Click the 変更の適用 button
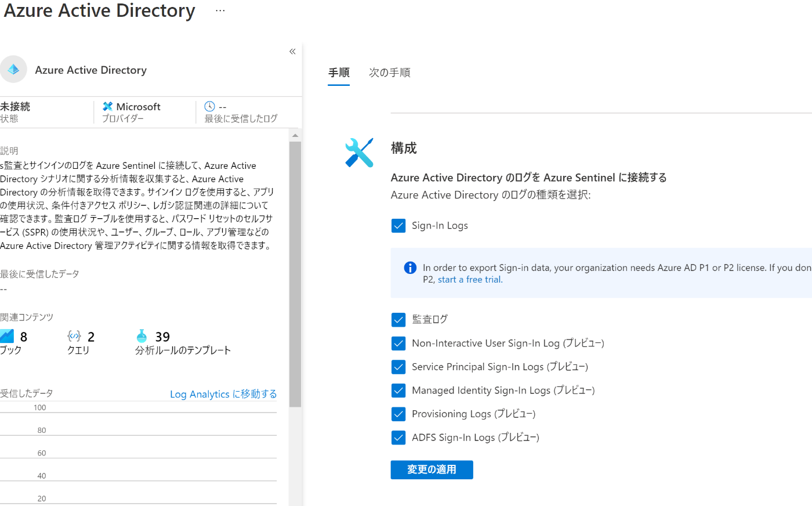 [432, 469]
